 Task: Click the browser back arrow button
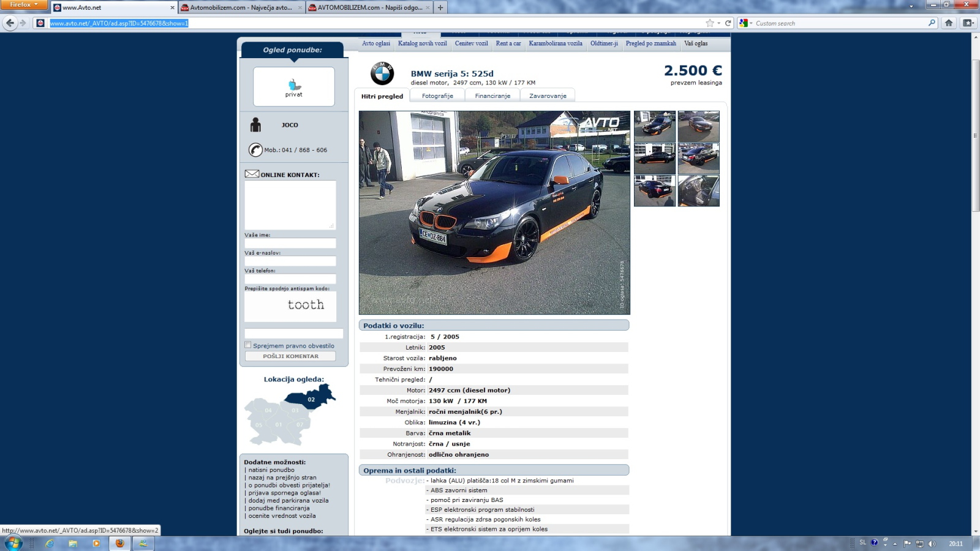(10, 23)
